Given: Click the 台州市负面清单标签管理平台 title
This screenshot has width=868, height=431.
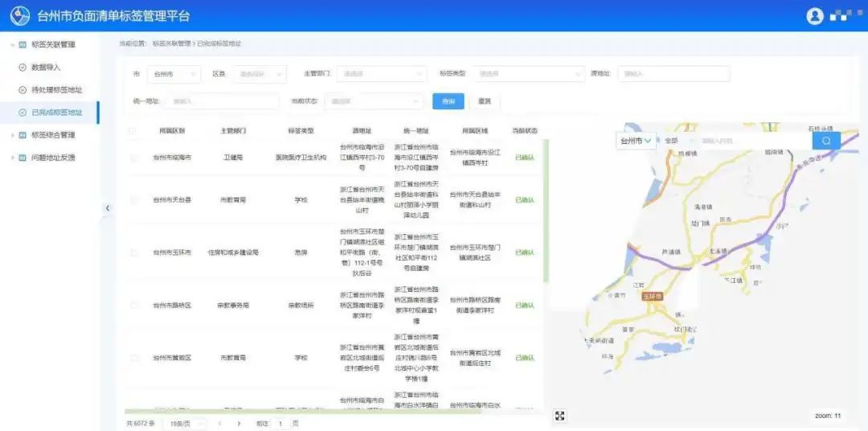Looking at the screenshot, I should tap(114, 16).
